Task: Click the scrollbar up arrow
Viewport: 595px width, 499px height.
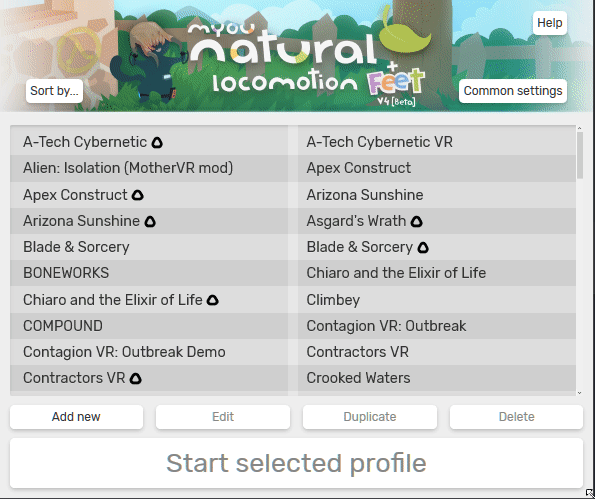Action: pyautogui.click(x=579, y=129)
